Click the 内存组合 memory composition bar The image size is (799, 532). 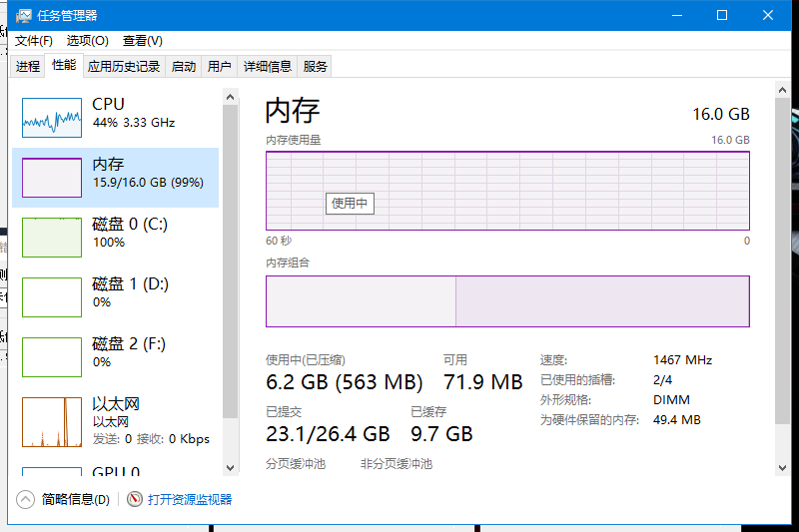click(x=507, y=301)
